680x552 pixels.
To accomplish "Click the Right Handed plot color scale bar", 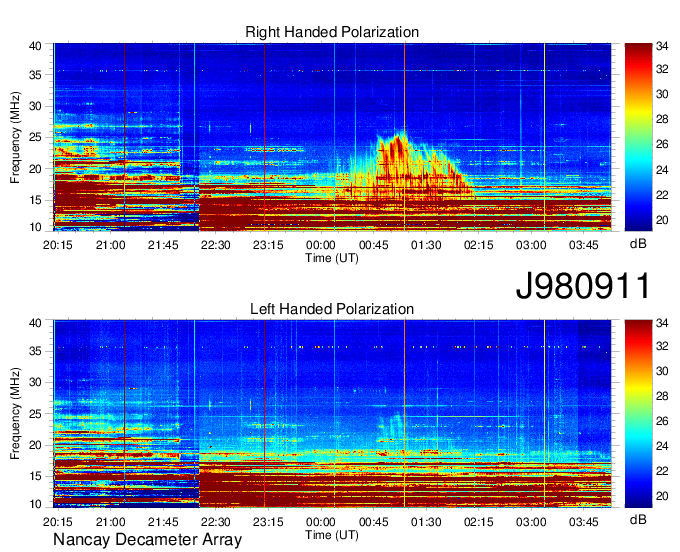I will click(x=638, y=137).
